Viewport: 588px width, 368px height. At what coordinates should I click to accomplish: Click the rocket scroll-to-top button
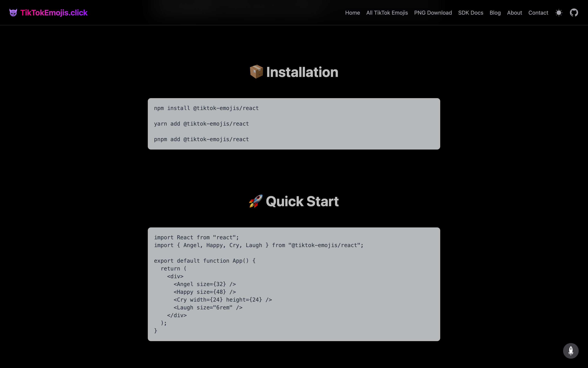(571, 351)
